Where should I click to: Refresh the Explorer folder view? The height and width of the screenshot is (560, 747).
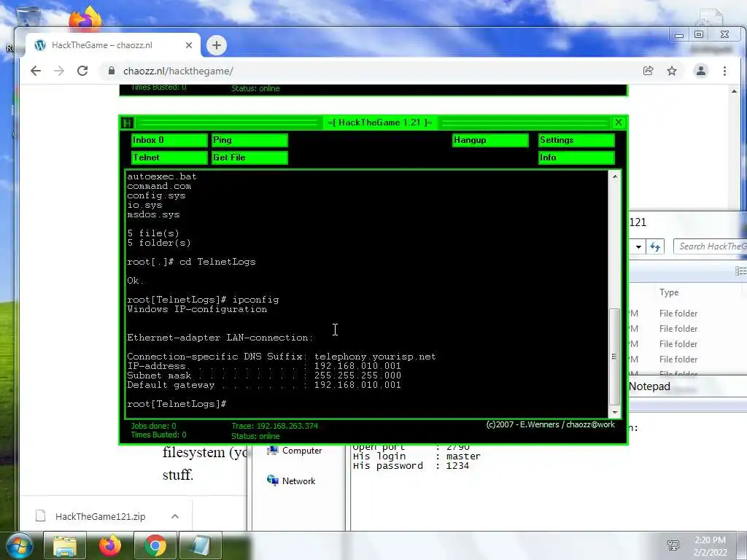coord(655,246)
